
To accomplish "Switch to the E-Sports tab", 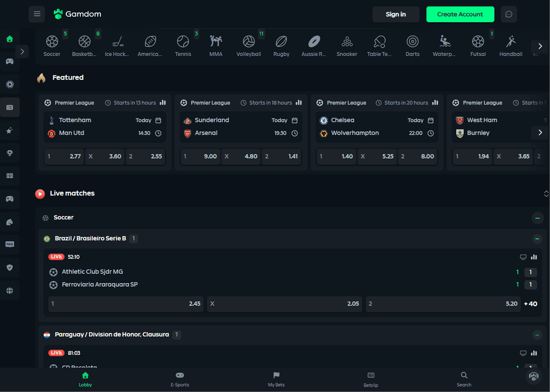I will [x=180, y=379].
